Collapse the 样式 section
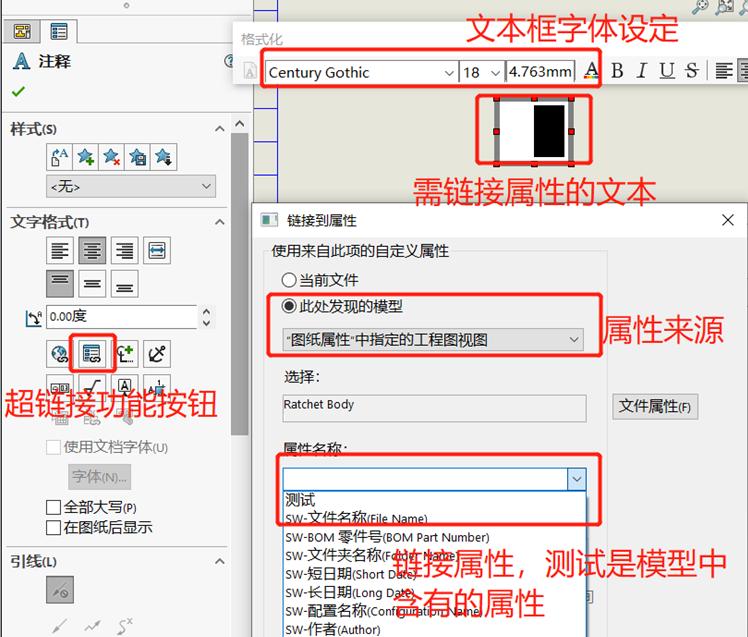Viewport: 748px width, 637px height. [x=219, y=129]
